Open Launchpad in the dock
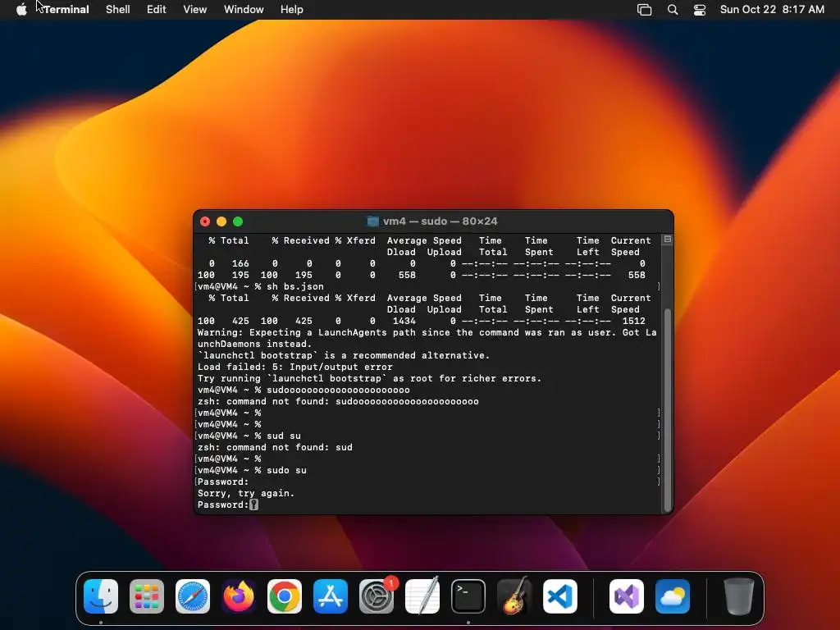 click(x=147, y=596)
